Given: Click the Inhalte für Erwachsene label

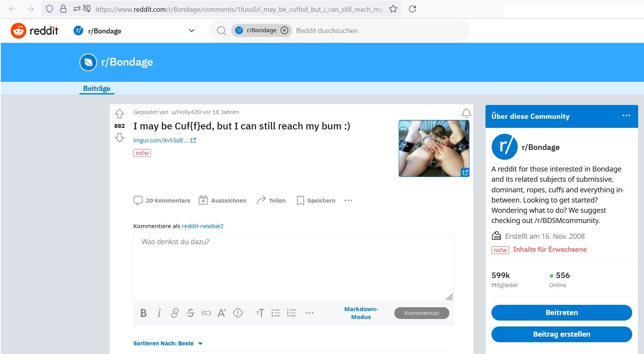Looking at the screenshot, I should tap(550, 249).
